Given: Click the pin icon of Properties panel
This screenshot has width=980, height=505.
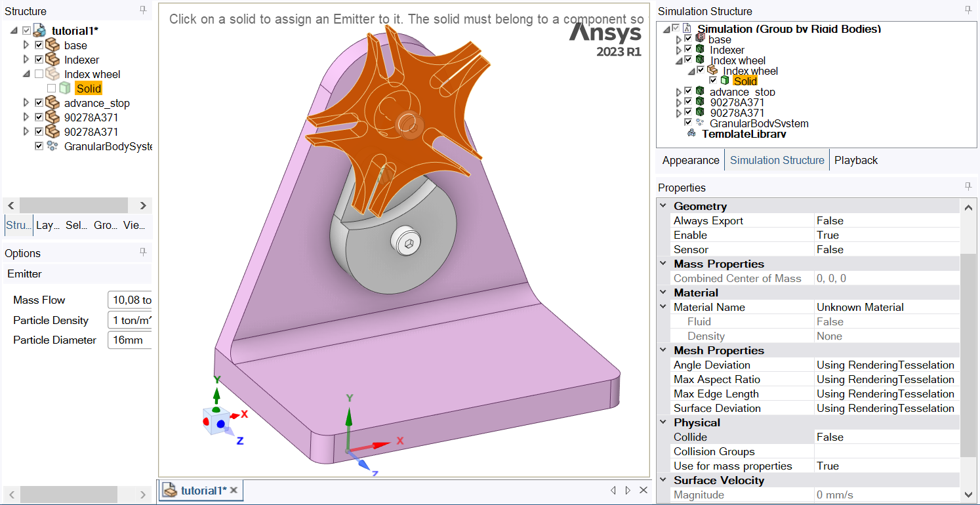Looking at the screenshot, I should (x=968, y=187).
